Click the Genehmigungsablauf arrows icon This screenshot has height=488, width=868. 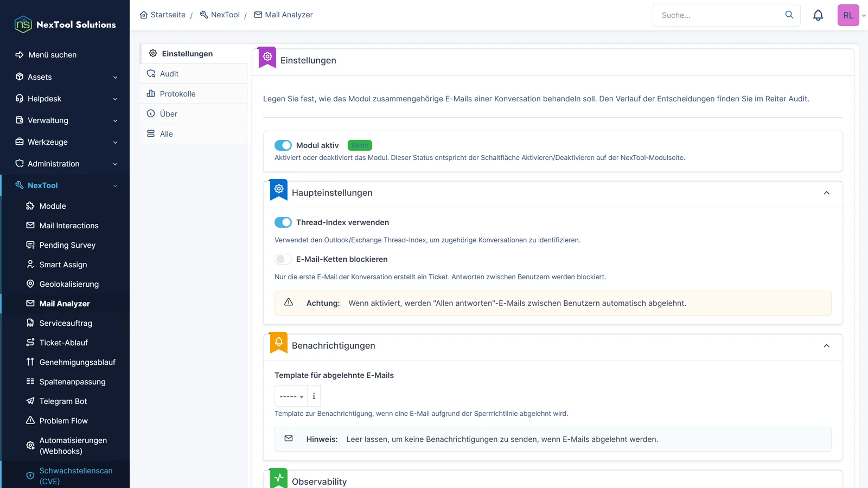coord(30,362)
